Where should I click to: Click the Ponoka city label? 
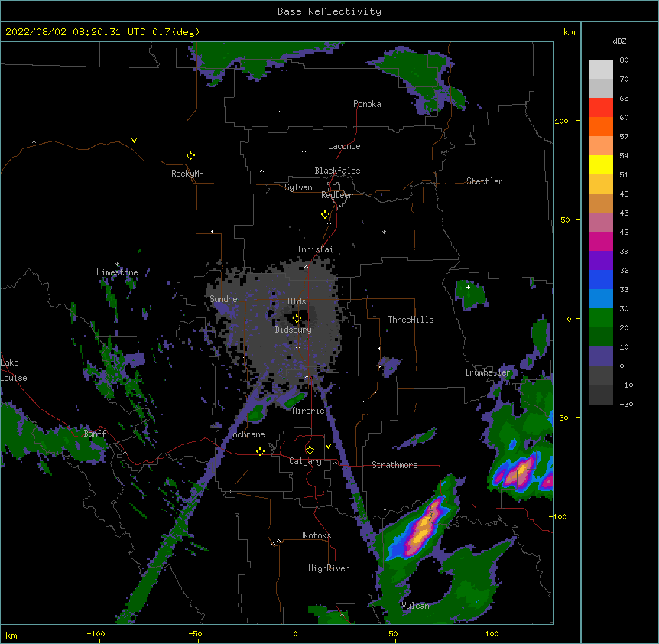[x=367, y=104]
